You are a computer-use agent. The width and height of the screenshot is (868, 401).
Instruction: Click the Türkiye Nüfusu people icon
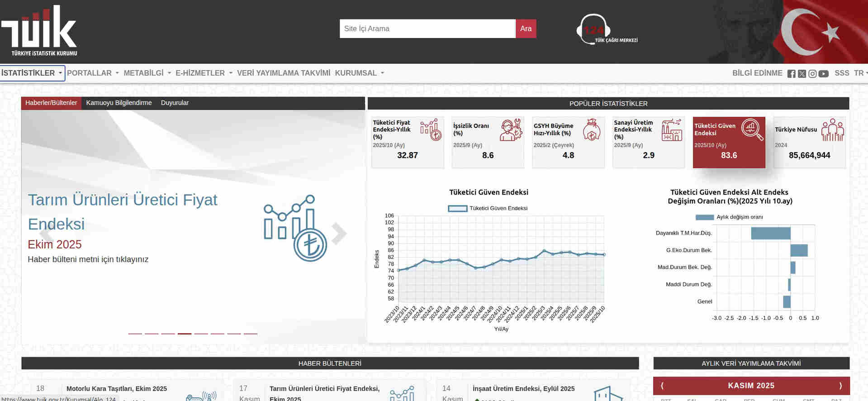(x=833, y=130)
